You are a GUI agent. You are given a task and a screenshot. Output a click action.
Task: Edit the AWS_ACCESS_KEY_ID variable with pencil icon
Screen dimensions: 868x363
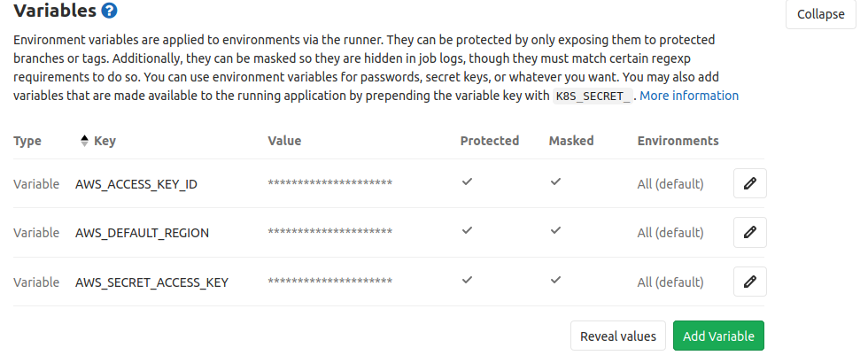(749, 183)
